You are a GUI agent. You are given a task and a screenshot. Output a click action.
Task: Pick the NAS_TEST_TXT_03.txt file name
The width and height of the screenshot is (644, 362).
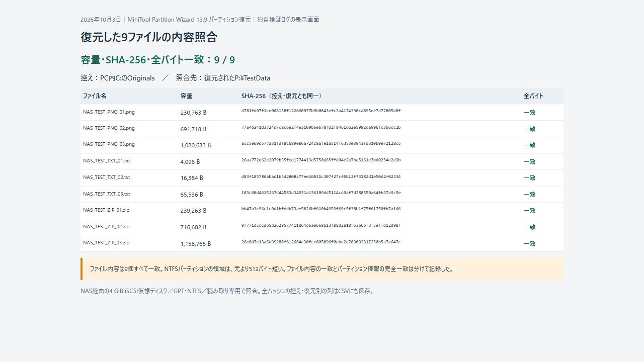click(106, 194)
